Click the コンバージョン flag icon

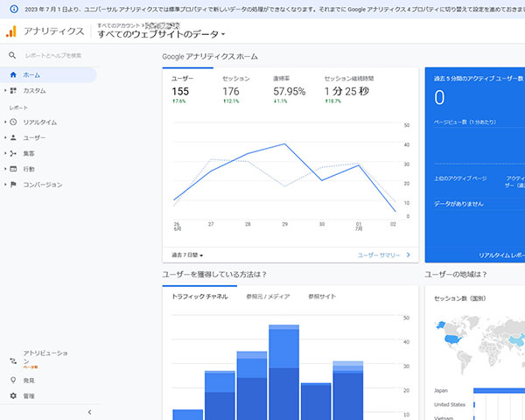[x=13, y=185]
